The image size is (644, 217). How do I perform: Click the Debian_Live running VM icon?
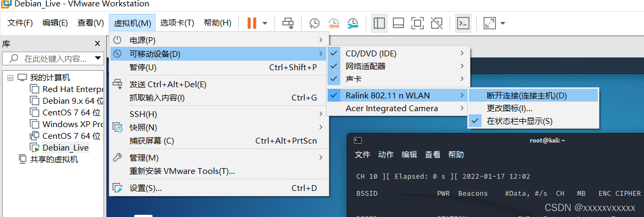pyautogui.click(x=35, y=147)
